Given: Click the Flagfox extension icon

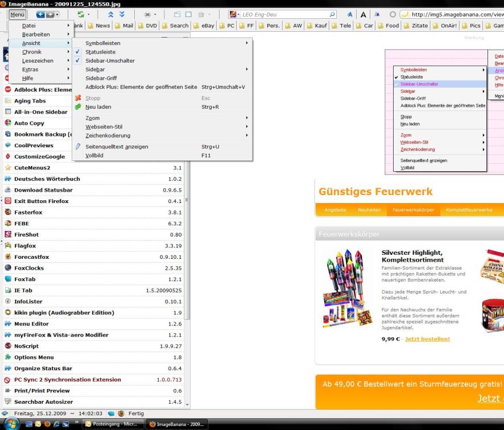Looking at the screenshot, I should 9,246.
